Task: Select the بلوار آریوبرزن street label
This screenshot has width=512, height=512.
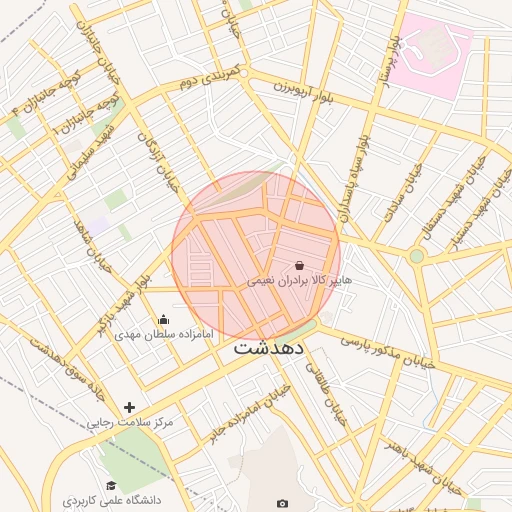Action: click(303, 91)
